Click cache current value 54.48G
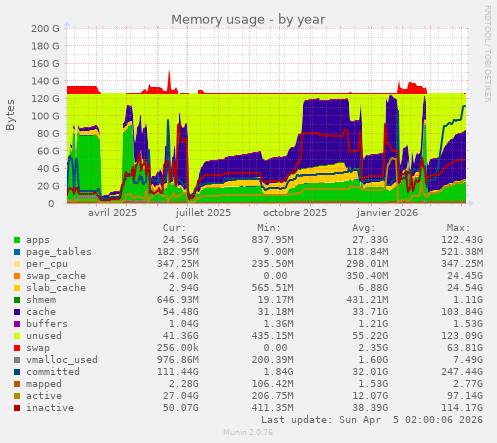The width and height of the screenshot is (497, 443). [180, 312]
